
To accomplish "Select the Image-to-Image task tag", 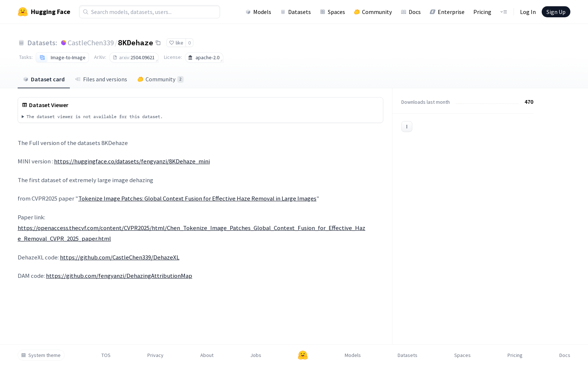I will tap(62, 57).
